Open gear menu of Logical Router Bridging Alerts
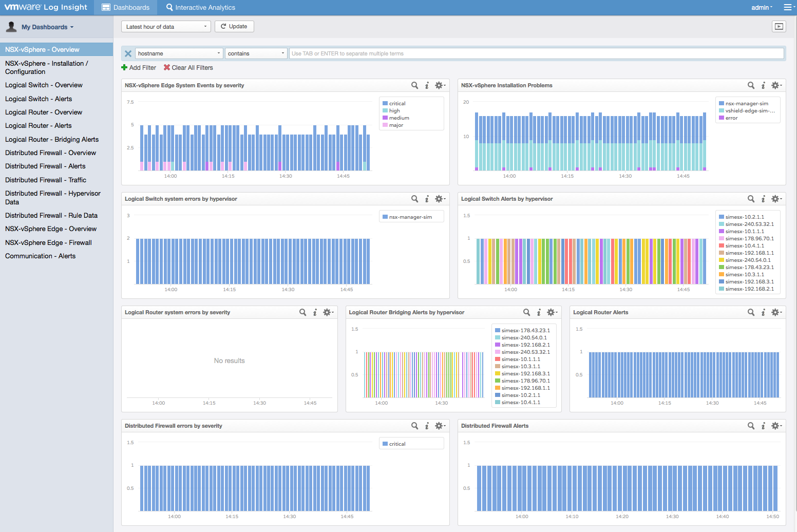The image size is (797, 532). pos(552,312)
